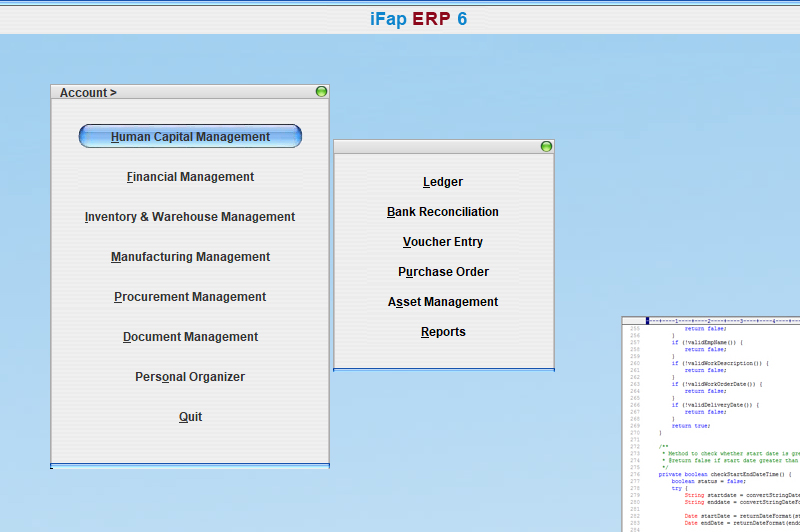The width and height of the screenshot is (800, 532).
Task: Choose Procurement Management option
Action: coord(190,297)
